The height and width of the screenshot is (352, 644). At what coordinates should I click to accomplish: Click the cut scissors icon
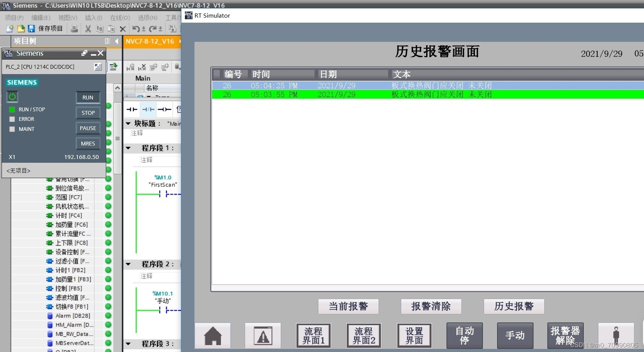click(x=88, y=29)
